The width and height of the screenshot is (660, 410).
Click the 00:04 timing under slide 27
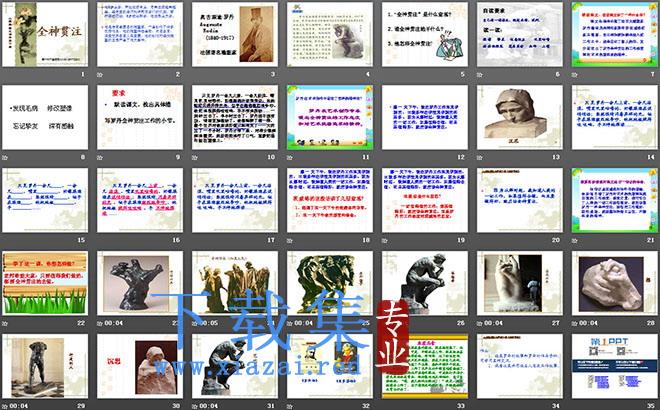[x=493, y=323]
